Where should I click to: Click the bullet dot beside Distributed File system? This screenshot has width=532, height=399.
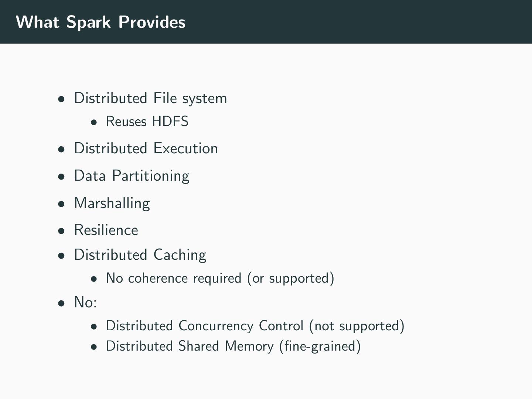click(62, 99)
